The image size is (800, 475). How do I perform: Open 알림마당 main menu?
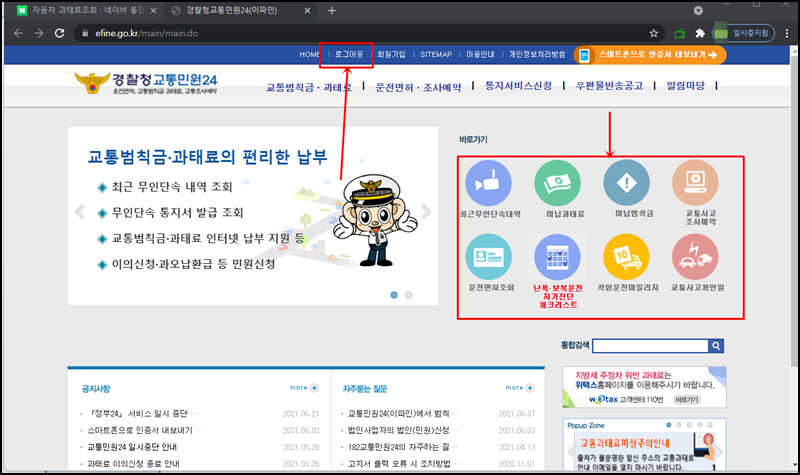[686, 86]
